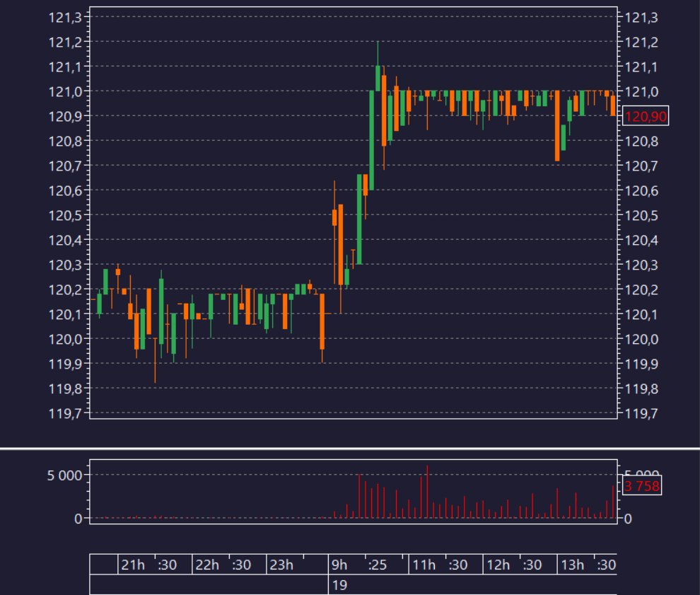Click the right axis 120,0 price label

pos(641,339)
